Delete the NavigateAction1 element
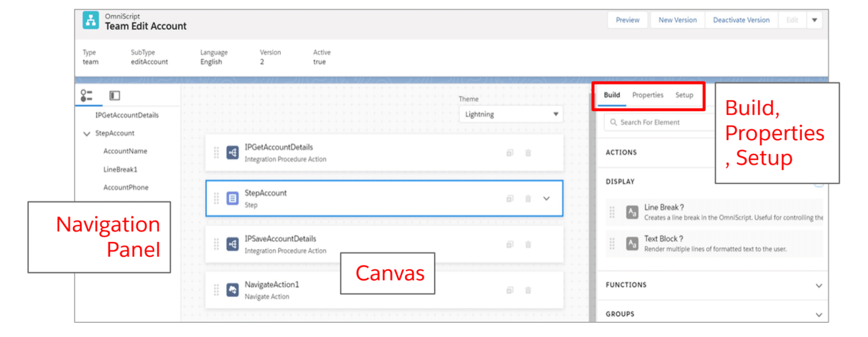 [x=528, y=290]
